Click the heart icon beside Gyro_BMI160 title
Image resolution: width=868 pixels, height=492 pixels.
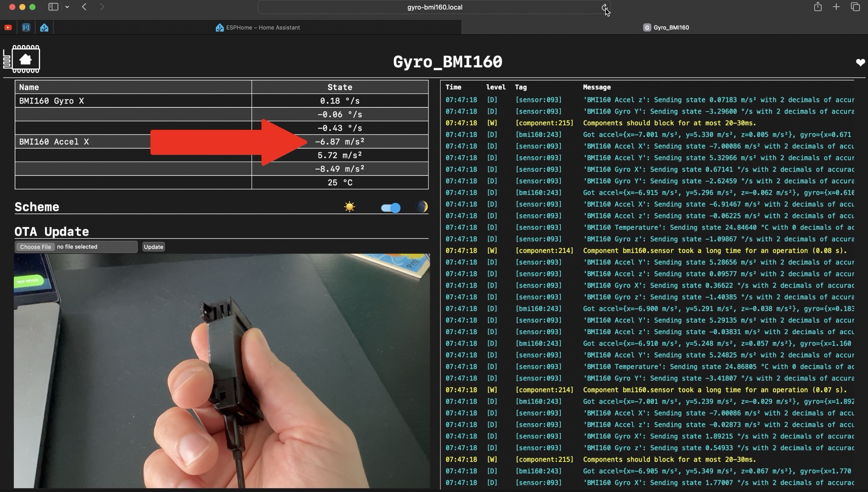(860, 63)
